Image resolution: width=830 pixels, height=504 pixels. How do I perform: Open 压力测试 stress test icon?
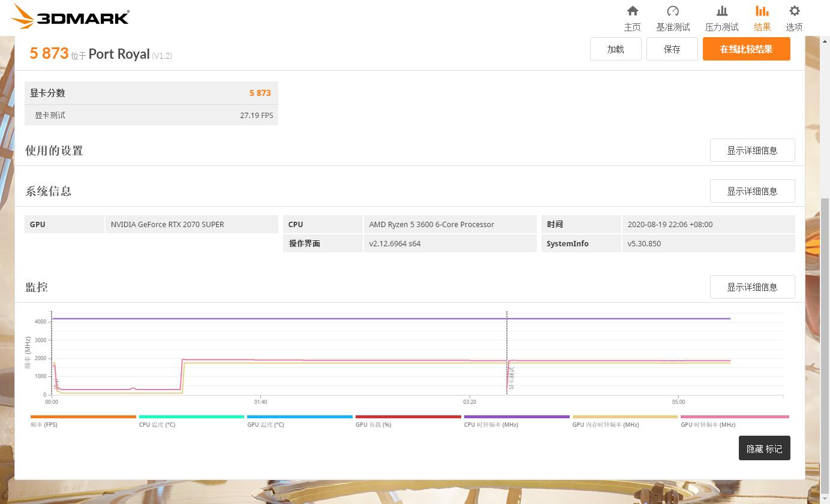[x=722, y=11]
